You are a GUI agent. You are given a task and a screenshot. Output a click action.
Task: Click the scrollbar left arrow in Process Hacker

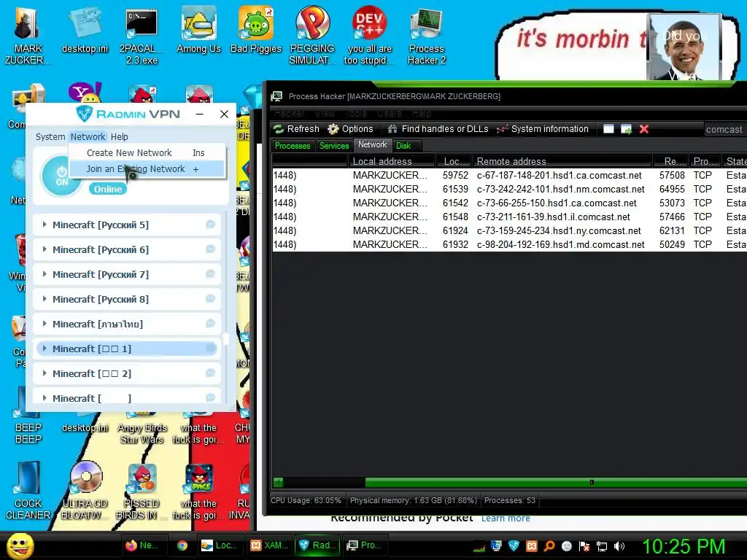click(278, 483)
